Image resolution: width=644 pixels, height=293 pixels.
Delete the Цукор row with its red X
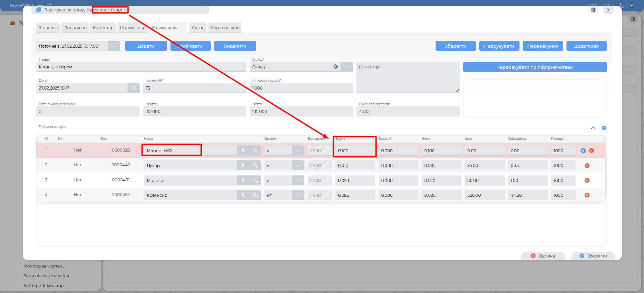tap(587, 166)
